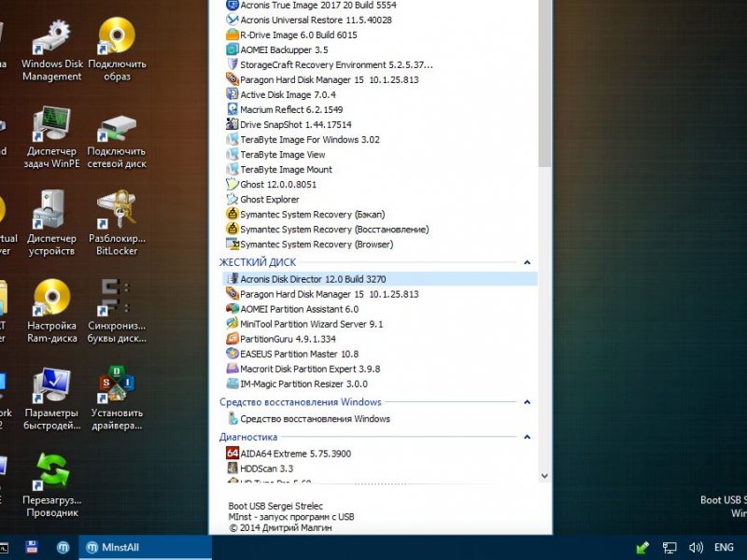747x560 pixels.
Task: Select Symantec System Recovery (Восстановление)
Action: [328, 230]
